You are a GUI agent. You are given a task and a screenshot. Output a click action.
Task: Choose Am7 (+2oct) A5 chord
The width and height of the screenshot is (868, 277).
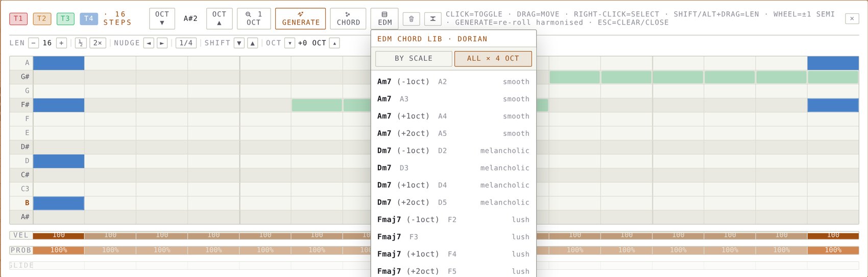point(453,133)
